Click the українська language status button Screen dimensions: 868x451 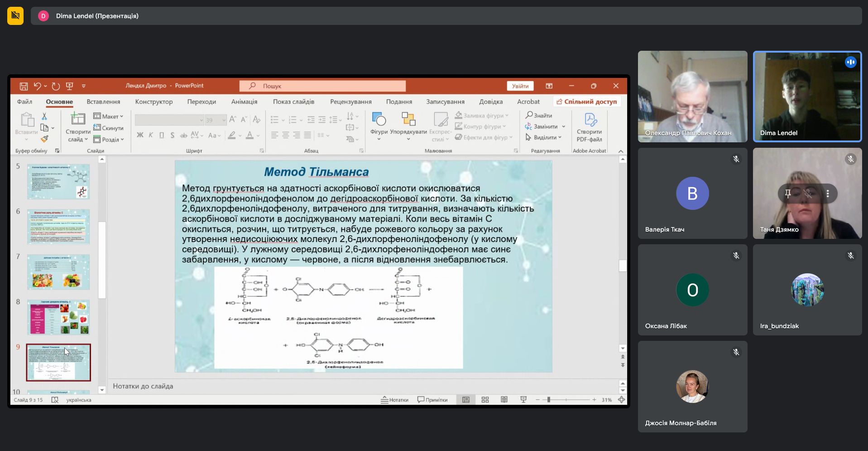pos(79,400)
